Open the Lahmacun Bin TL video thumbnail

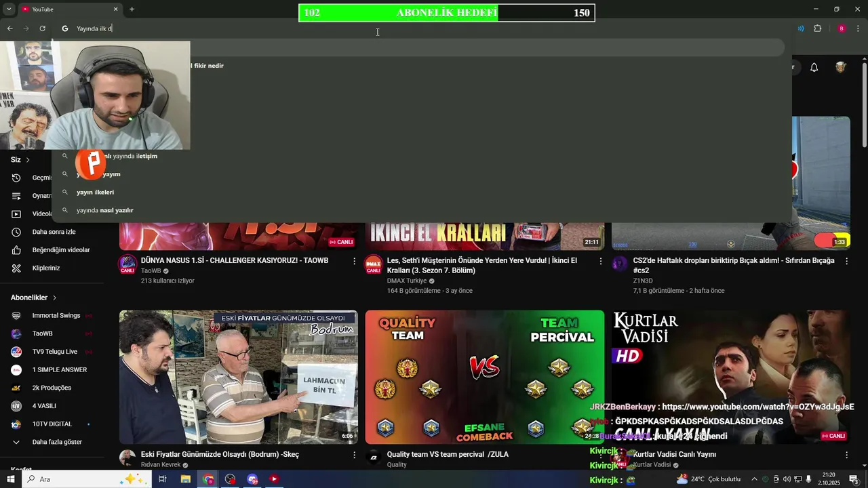click(x=239, y=377)
